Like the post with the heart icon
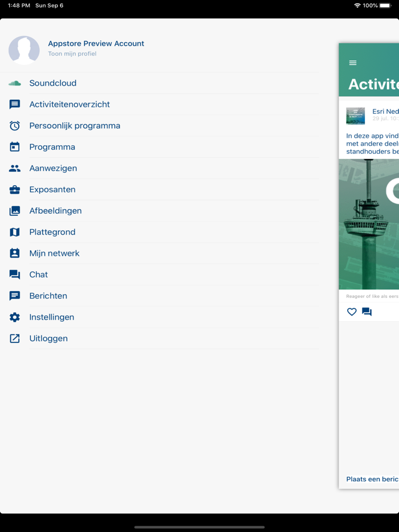The height and width of the screenshot is (532, 399). (x=352, y=312)
